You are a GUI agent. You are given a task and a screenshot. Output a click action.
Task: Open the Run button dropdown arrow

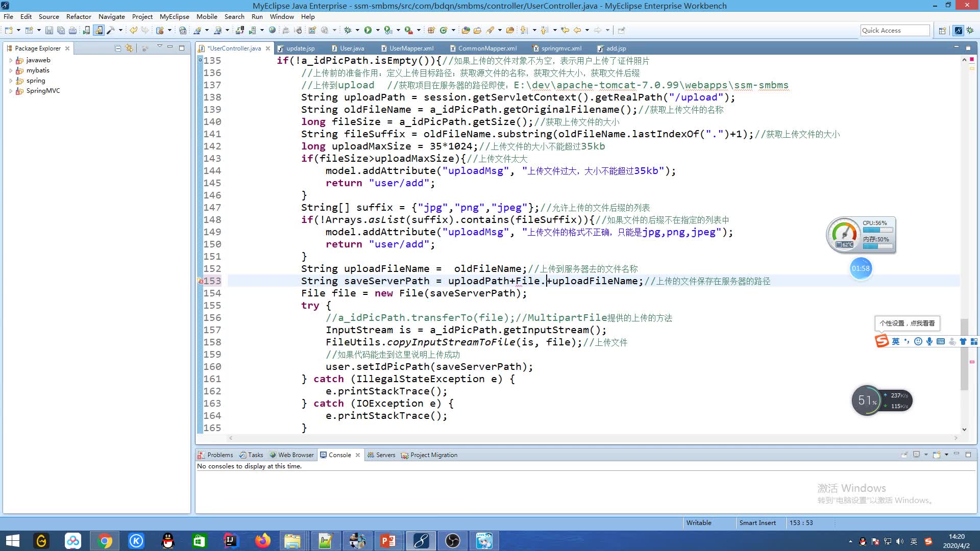click(378, 31)
